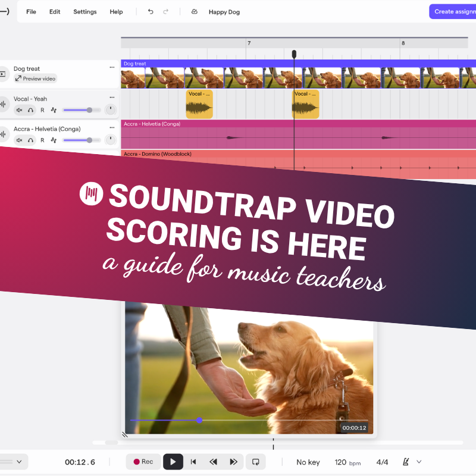Open the Help menu
476x476 pixels.
116,12
